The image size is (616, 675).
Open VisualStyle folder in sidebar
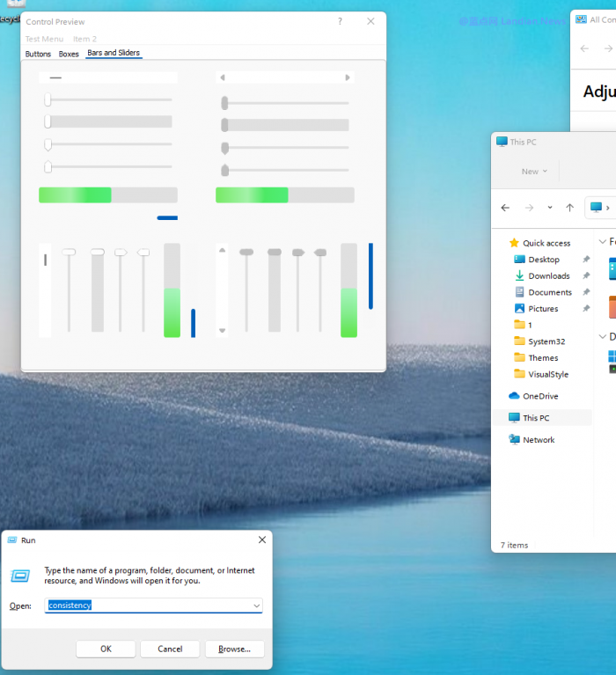pyautogui.click(x=541, y=374)
